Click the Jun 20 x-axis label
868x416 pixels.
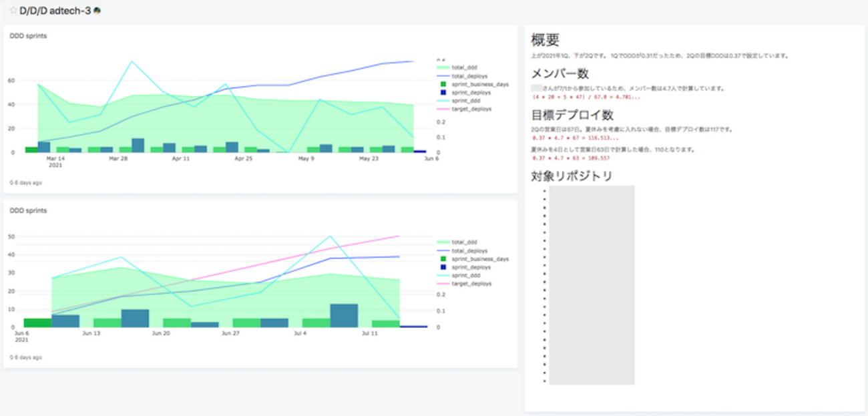[x=161, y=333]
